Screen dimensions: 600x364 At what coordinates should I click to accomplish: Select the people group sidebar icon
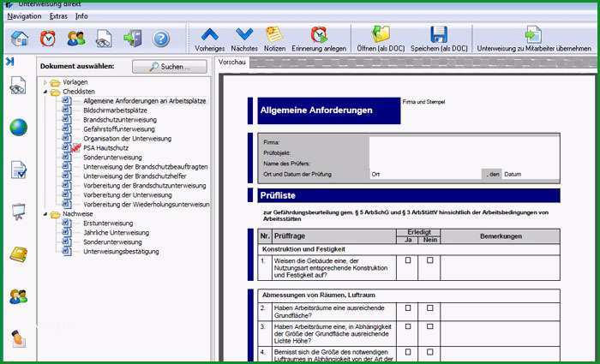click(18, 296)
